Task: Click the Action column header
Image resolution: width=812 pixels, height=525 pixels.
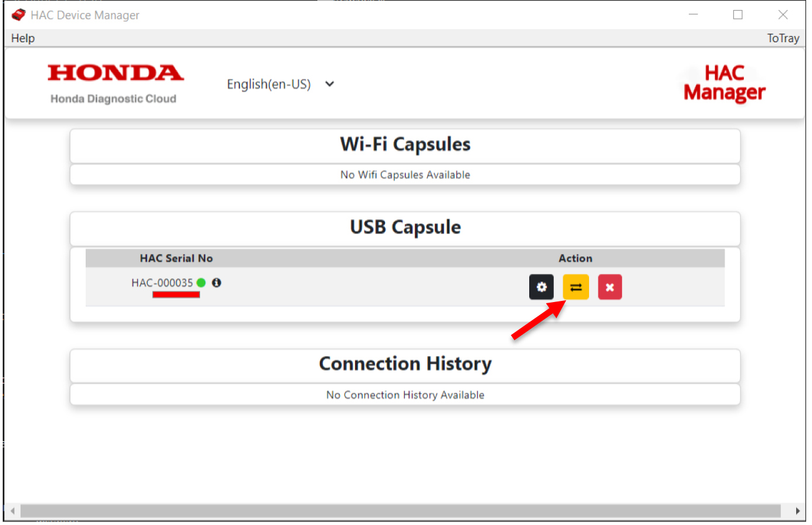Action: (575, 258)
